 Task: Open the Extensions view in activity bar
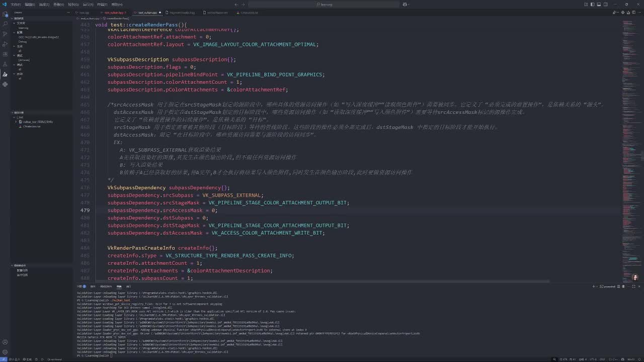(5, 54)
